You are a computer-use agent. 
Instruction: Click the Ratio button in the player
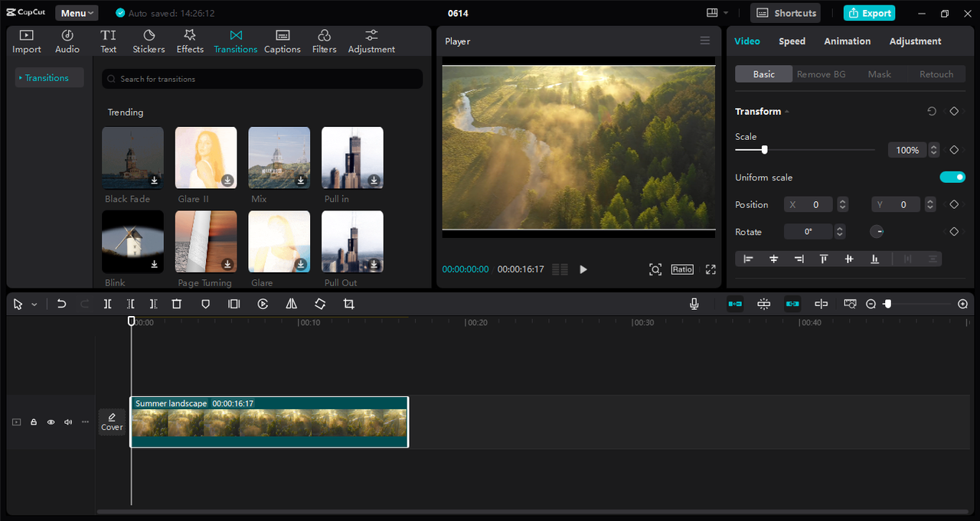pos(682,269)
